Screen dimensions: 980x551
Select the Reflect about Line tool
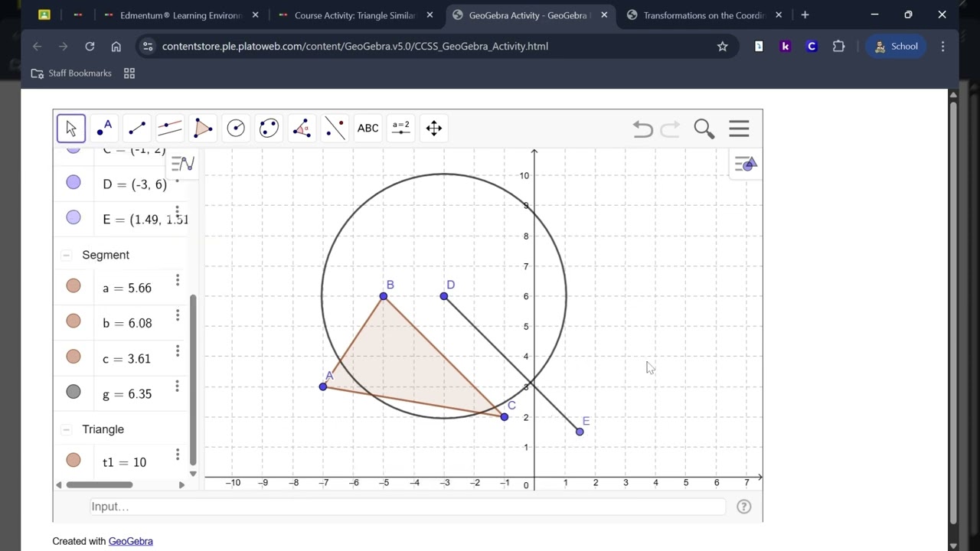pos(335,128)
